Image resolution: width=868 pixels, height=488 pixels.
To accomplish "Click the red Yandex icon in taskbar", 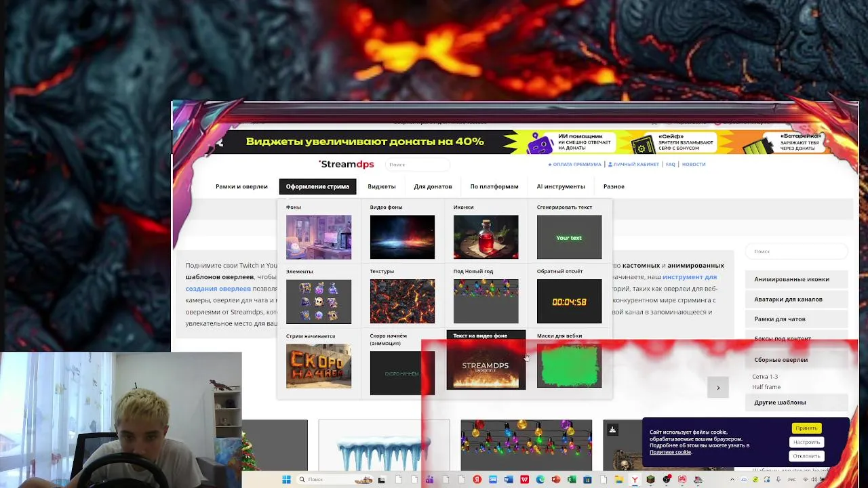I will tap(477, 479).
